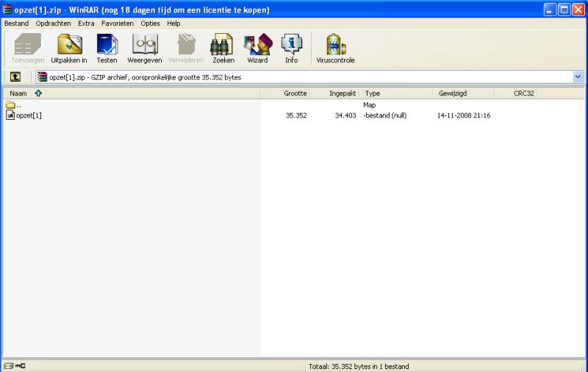Sort by the Type column header
The image size is (588, 372).
(x=396, y=93)
